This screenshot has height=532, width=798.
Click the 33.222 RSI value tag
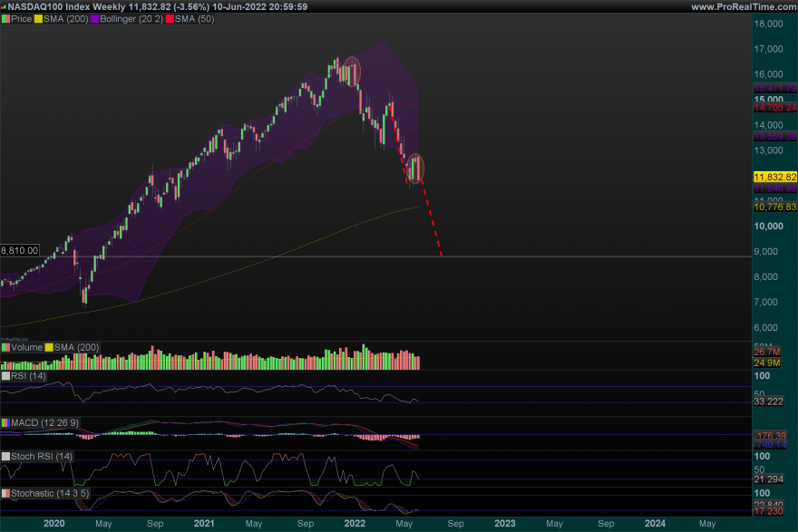click(768, 401)
